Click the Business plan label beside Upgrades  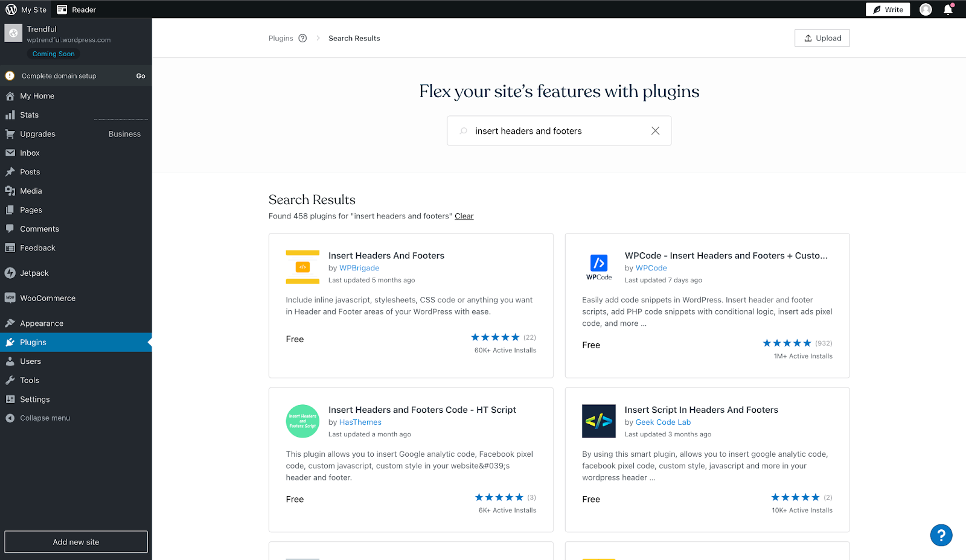pyautogui.click(x=124, y=134)
